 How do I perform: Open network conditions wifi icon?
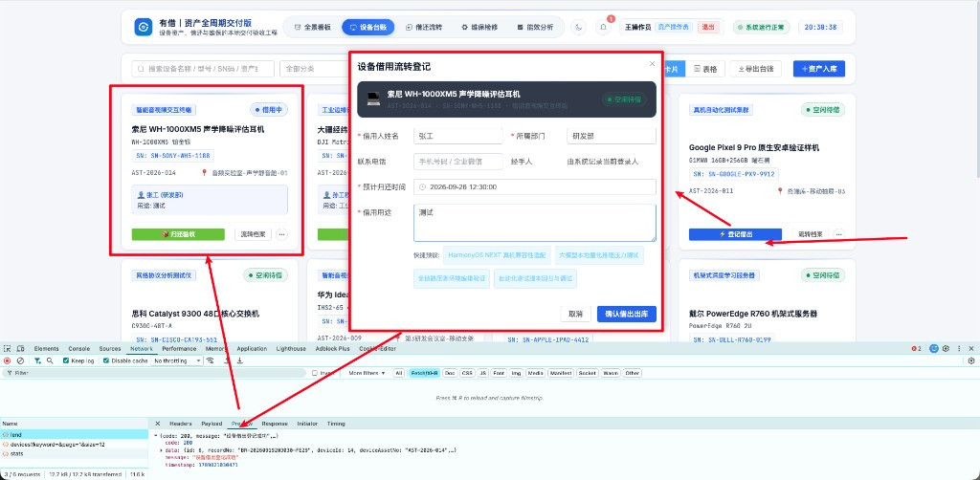(x=211, y=360)
